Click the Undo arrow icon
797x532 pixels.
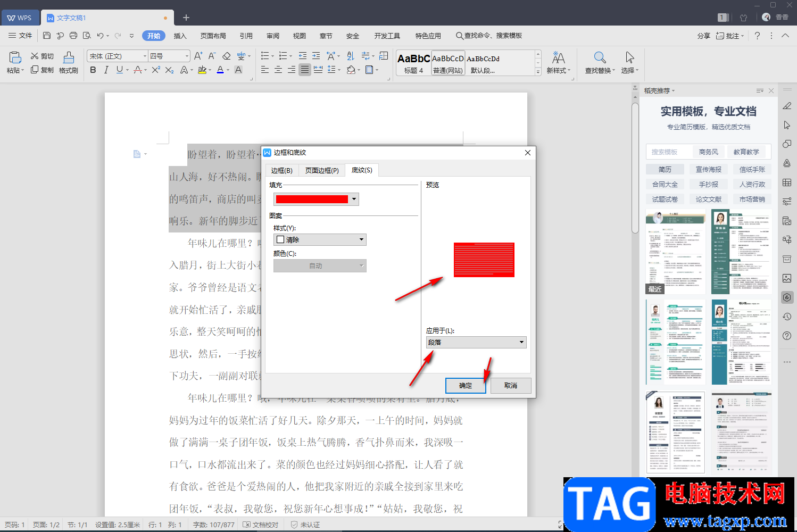[x=100, y=36]
